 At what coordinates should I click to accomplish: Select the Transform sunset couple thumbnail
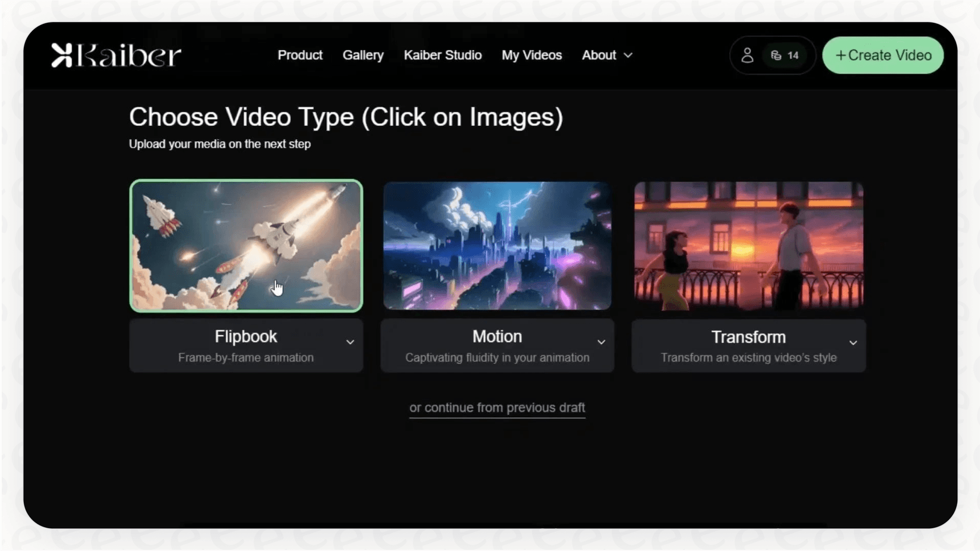[748, 245]
